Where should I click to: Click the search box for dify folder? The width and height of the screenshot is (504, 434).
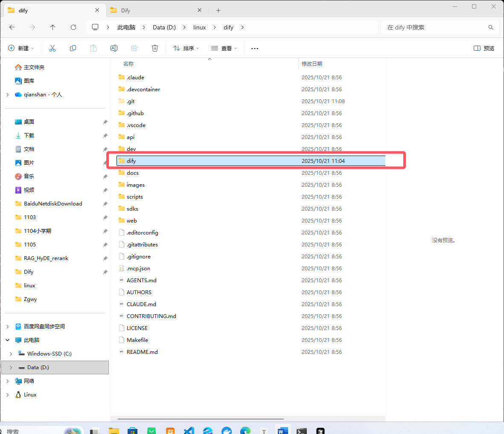pyautogui.click(x=435, y=27)
